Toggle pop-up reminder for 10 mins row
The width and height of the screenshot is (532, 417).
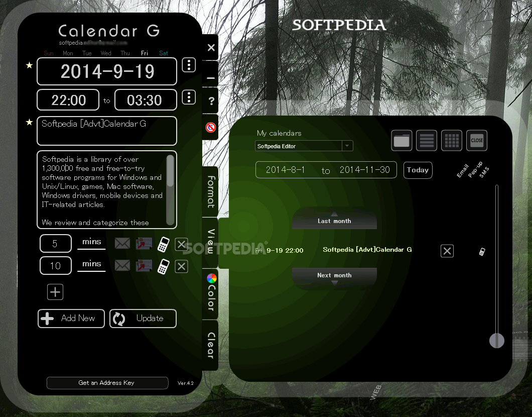click(144, 266)
